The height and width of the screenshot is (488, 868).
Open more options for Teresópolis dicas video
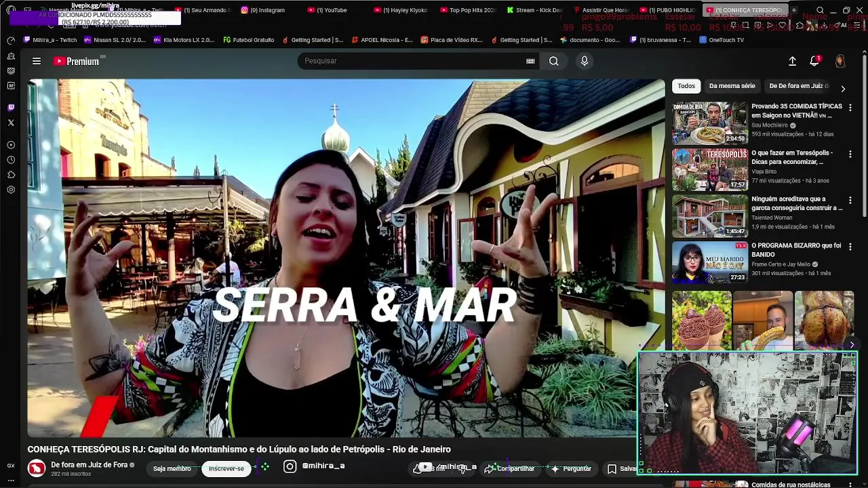850,154
